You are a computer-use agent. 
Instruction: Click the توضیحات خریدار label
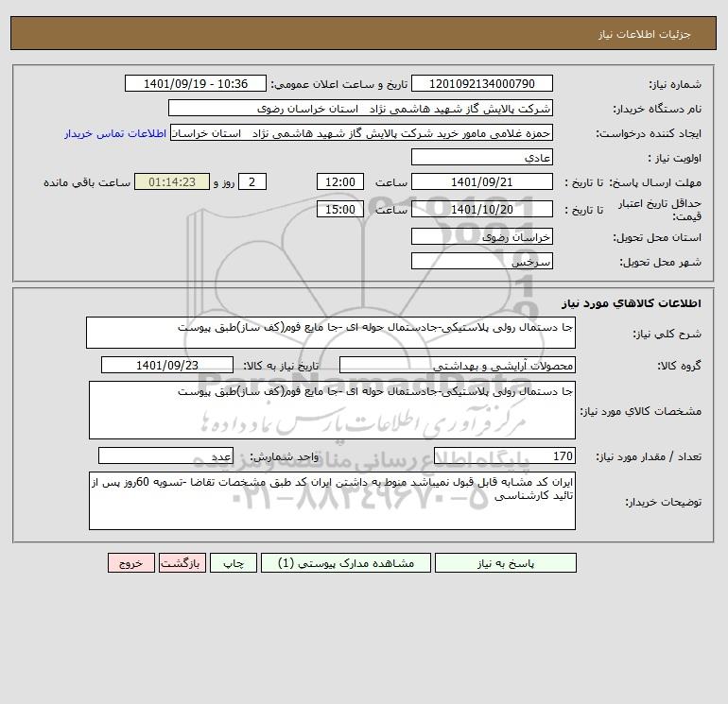[663, 502]
